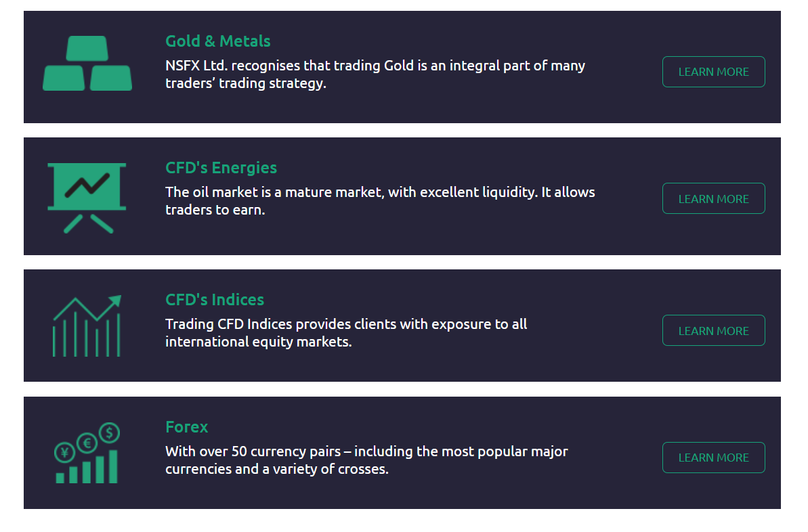The height and width of the screenshot is (532, 808).
Task: Click the euro coin in the Forex icon
Action: (87, 443)
